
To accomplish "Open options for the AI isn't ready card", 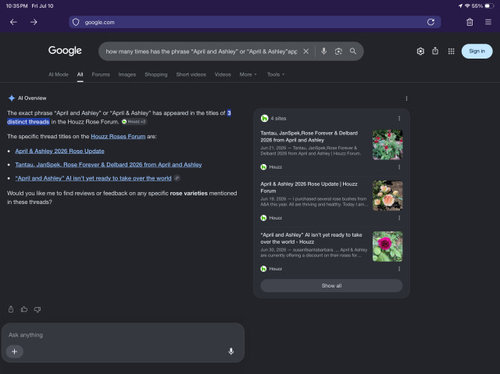I will (399, 269).
